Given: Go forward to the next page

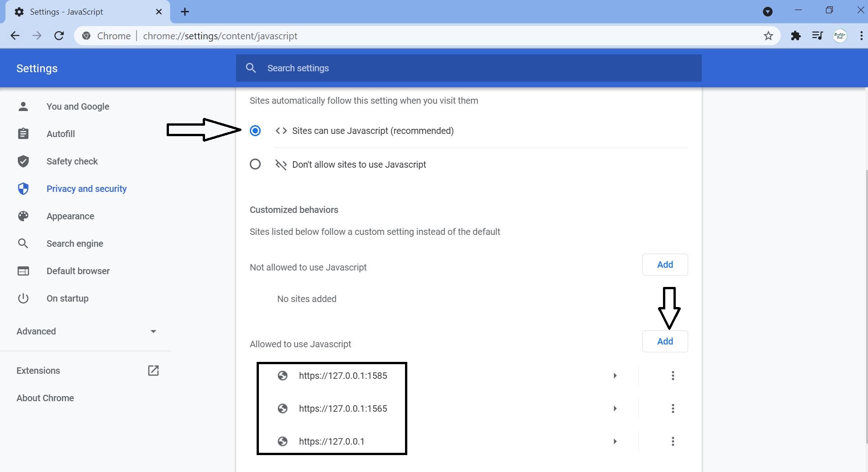Looking at the screenshot, I should click(37, 36).
